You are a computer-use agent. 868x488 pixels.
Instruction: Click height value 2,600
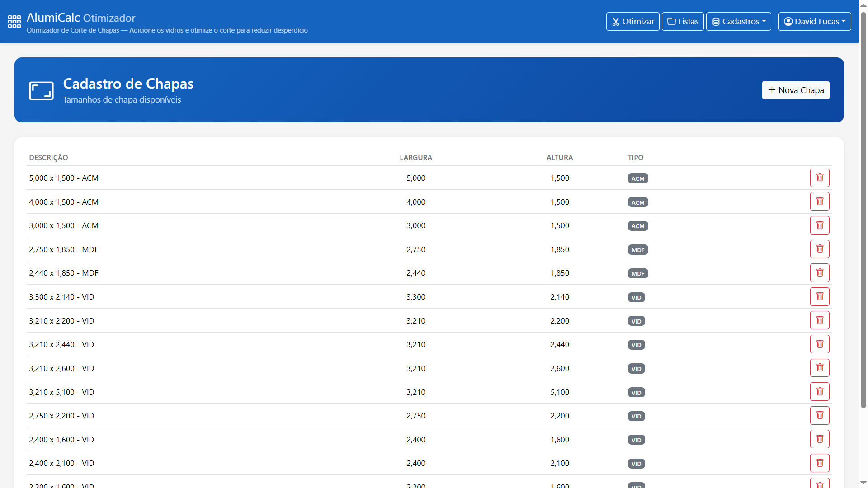(560, 368)
